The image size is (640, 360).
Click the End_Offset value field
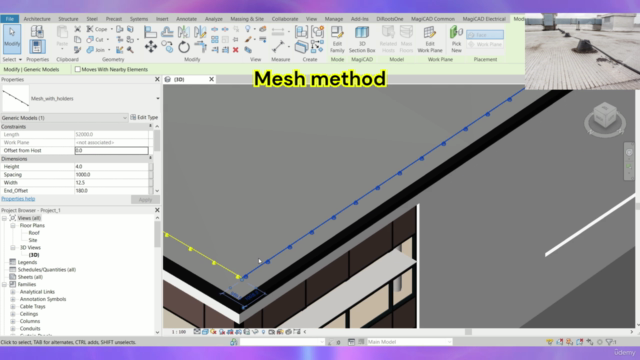tap(111, 191)
